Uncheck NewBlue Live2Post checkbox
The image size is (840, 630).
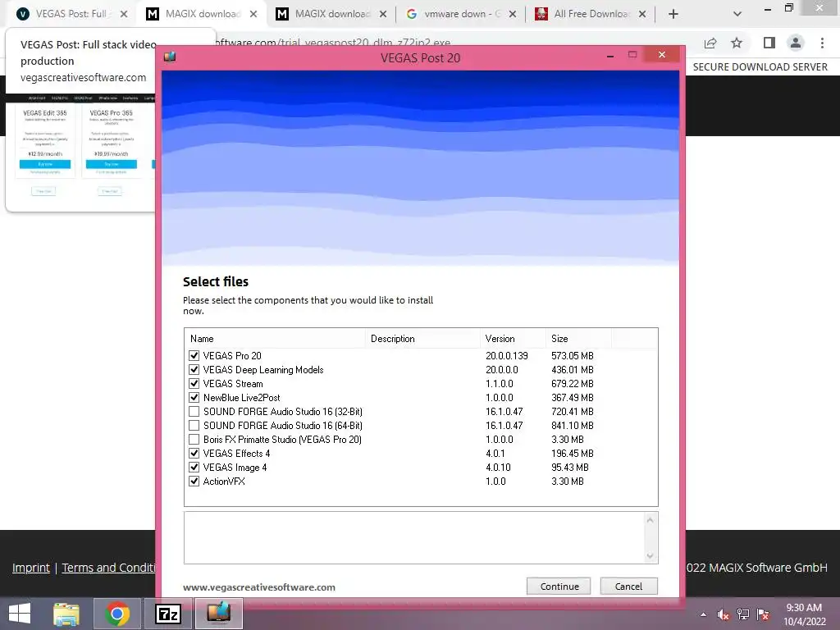(194, 398)
